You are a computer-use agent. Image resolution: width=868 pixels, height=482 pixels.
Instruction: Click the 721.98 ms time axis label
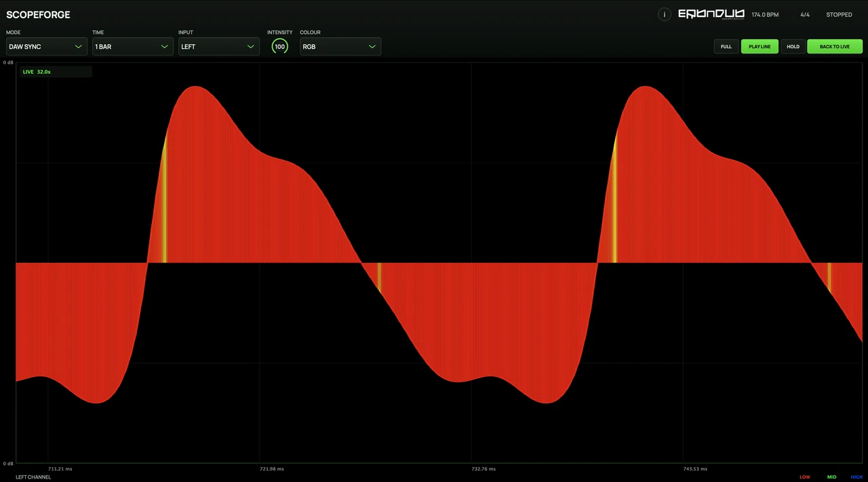(272, 469)
